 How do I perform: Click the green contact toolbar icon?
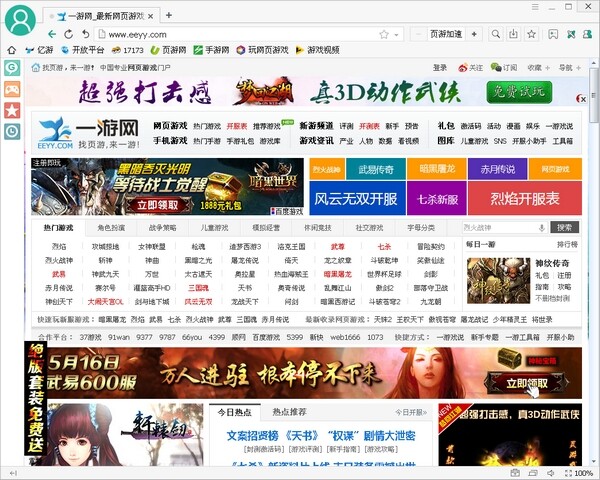tap(587, 34)
